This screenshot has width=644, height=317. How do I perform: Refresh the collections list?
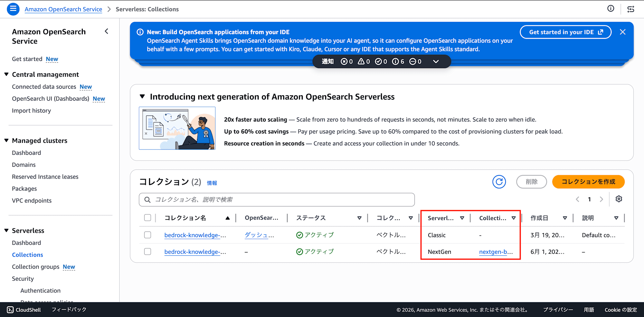pos(499,182)
